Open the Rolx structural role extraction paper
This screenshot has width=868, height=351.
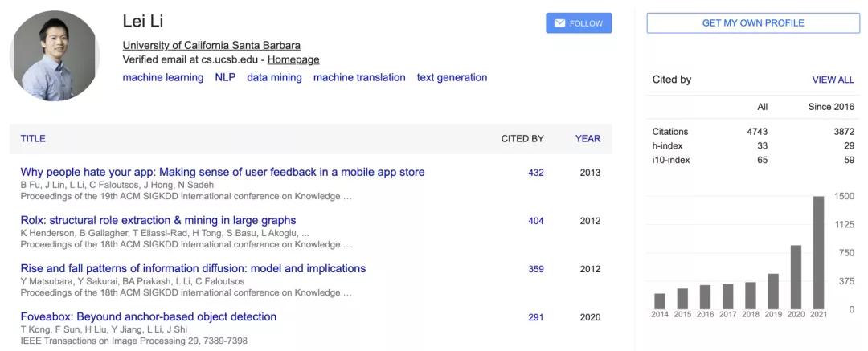[x=158, y=220]
